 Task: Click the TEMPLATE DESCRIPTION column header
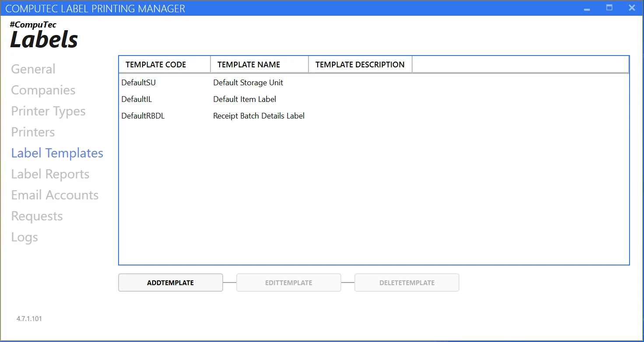pos(360,64)
